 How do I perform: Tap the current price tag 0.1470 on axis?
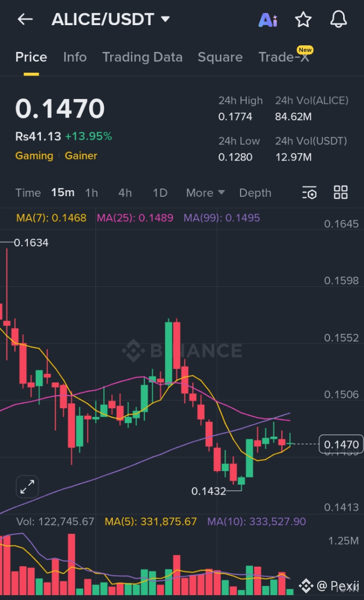[x=341, y=444]
